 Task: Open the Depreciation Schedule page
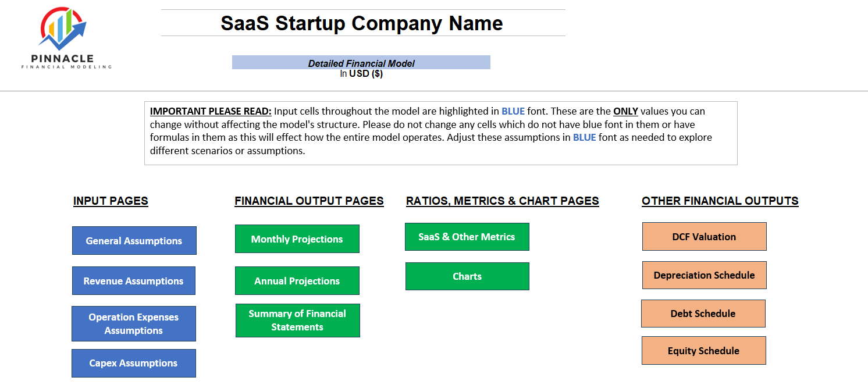[x=704, y=275]
